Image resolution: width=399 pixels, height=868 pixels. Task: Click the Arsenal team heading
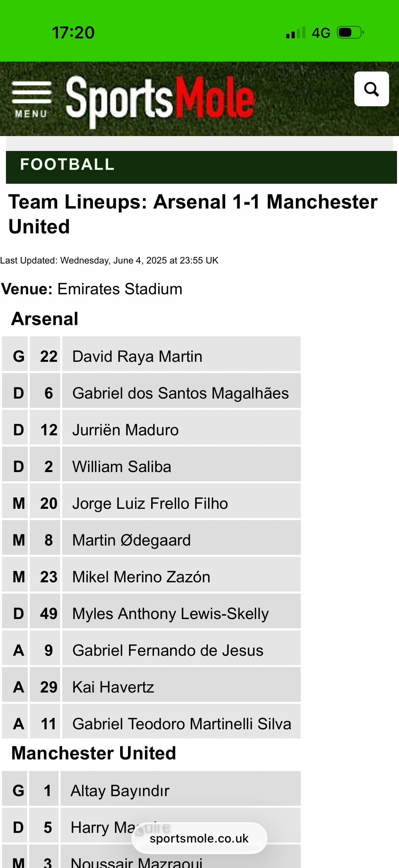[45, 319]
